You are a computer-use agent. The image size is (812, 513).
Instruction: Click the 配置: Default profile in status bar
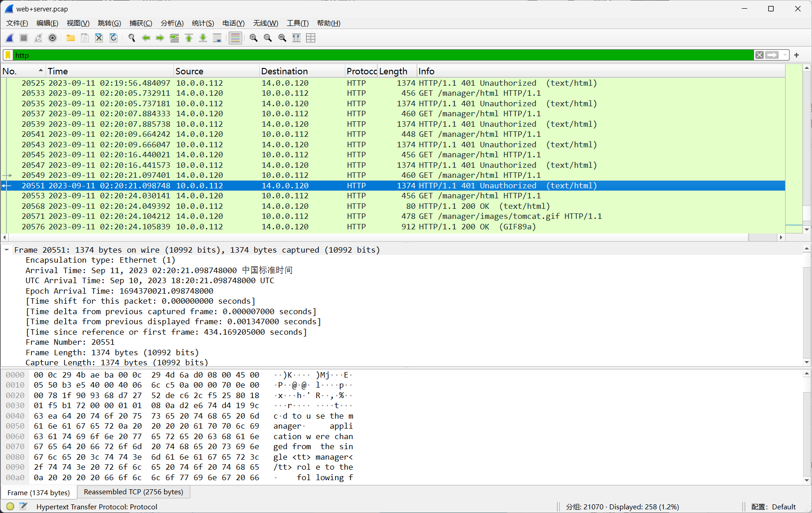tap(773, 507)
